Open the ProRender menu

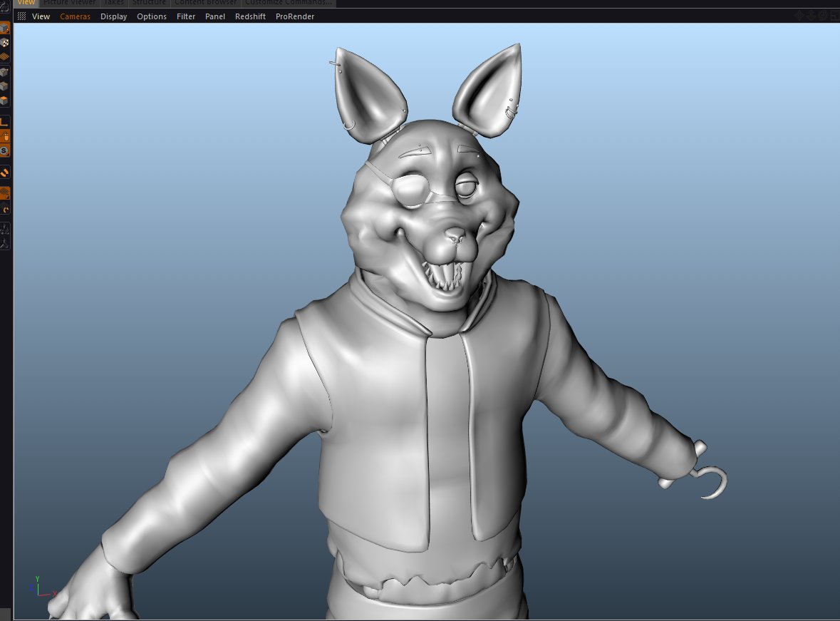[x=295, y=16]
